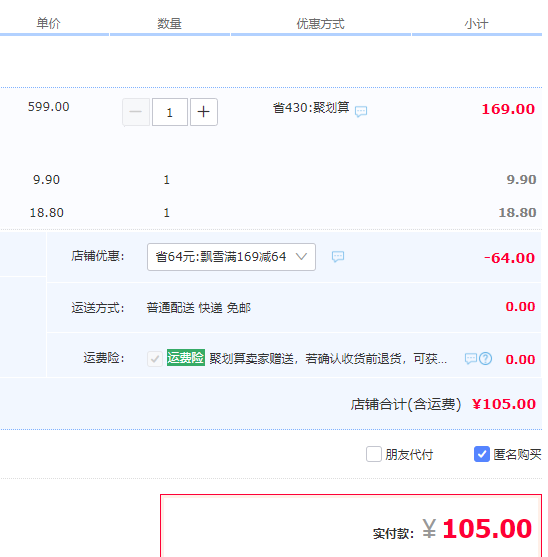Enable the 朋友代付 checkbox
The width and height of the screenshot is (548, 557).
tap(374, 454)
